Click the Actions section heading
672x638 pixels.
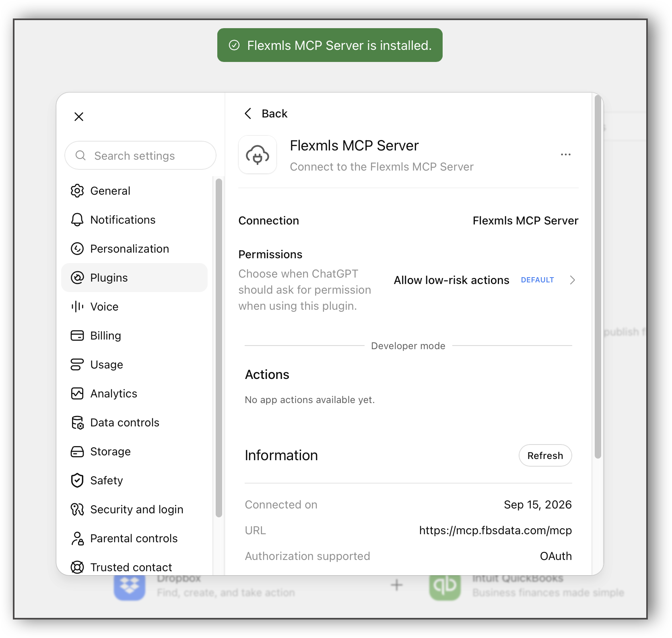(x=267, y=375)
